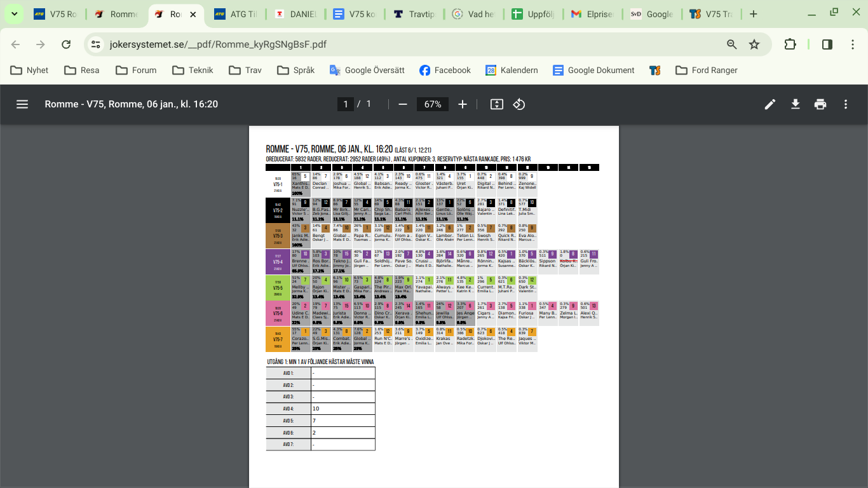Open the Nyhet bookmarks folder
Viewport: 868px width, 488px height.
point(30,70)
